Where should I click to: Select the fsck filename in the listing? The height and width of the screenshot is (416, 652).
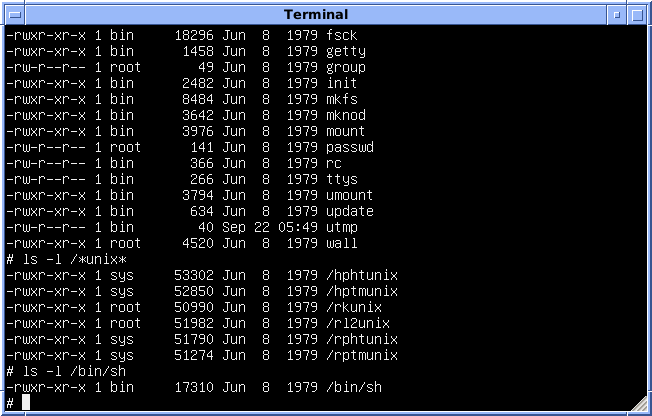click(x=342, y=35)
